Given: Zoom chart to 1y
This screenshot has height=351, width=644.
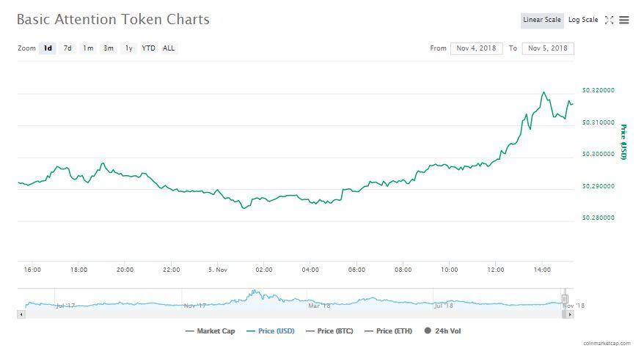Looking at the screenshot, I should 129,48.
